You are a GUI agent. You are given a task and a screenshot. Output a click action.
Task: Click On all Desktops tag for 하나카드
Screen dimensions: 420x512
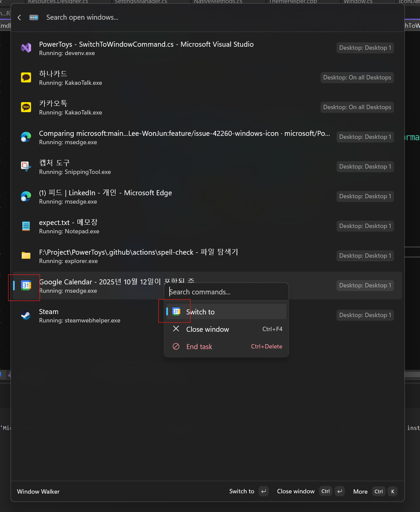357,78
